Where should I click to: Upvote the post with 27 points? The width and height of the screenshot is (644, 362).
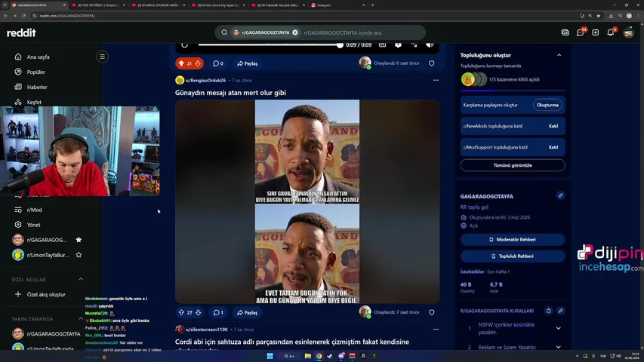click(181, 312)
